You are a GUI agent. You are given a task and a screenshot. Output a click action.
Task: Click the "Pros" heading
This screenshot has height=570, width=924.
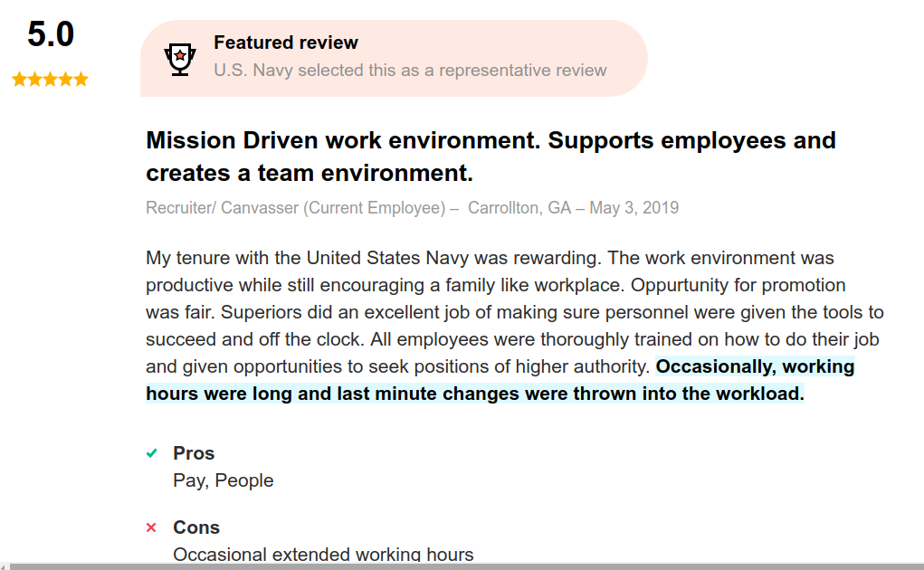194,453
